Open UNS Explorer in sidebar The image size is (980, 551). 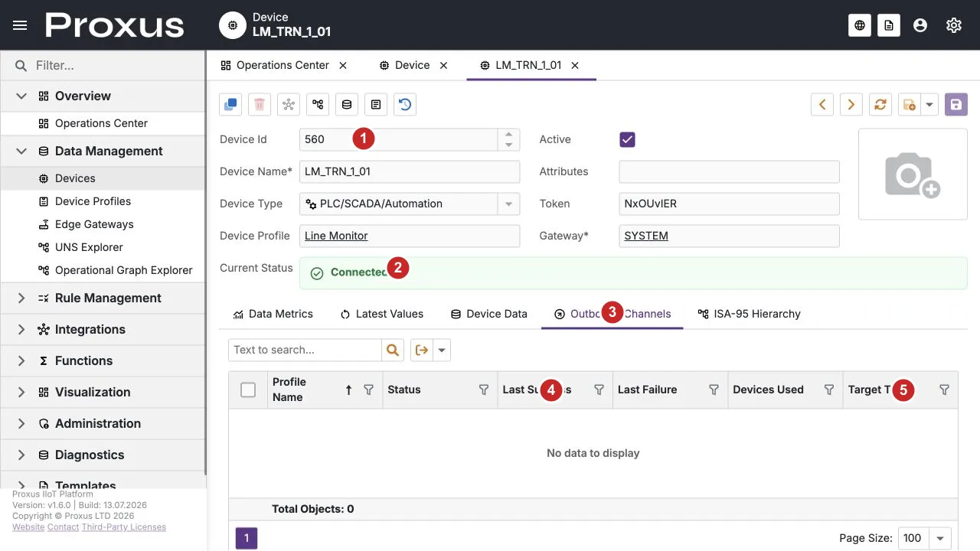103,247
